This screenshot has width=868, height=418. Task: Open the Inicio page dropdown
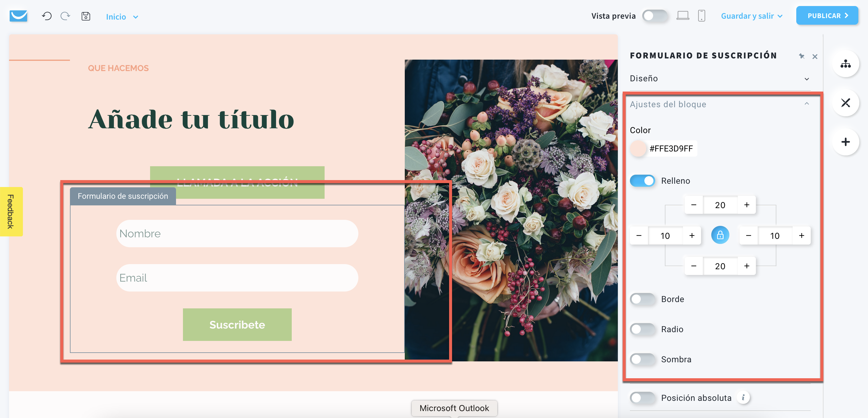coord(122,17)
